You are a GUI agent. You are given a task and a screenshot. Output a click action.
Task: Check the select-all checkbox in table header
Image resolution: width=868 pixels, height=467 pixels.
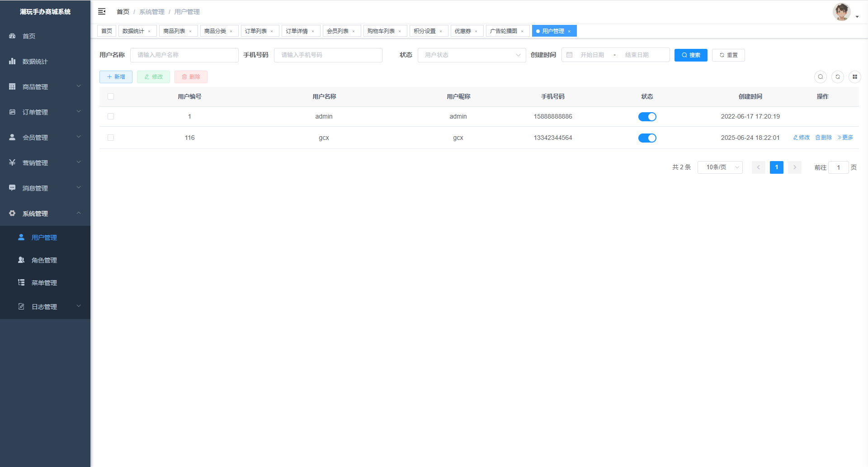click(x=111, y=96)
